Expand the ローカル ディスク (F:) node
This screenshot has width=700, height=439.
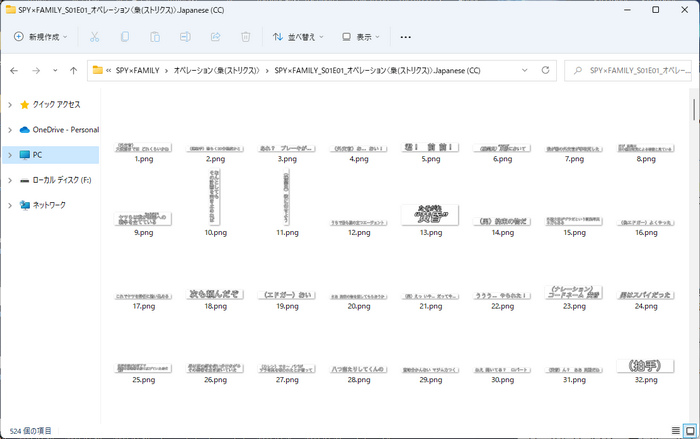pos(10,180)
